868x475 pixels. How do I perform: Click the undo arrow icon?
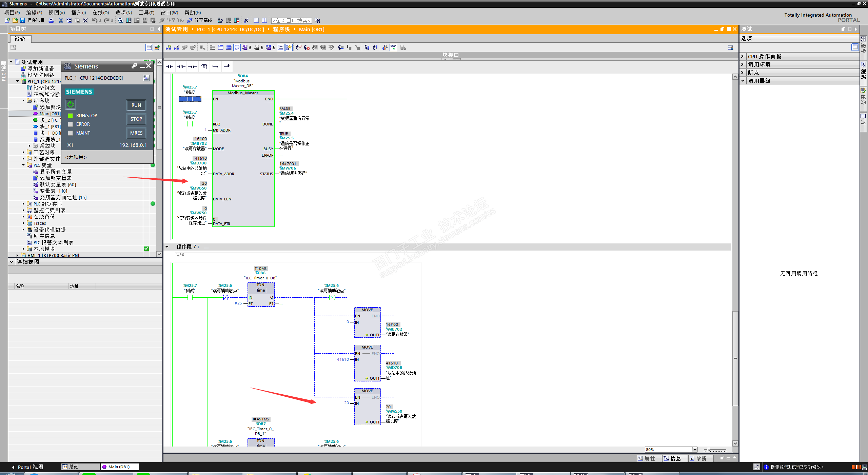pyautogui.click(x=95, y=20)
